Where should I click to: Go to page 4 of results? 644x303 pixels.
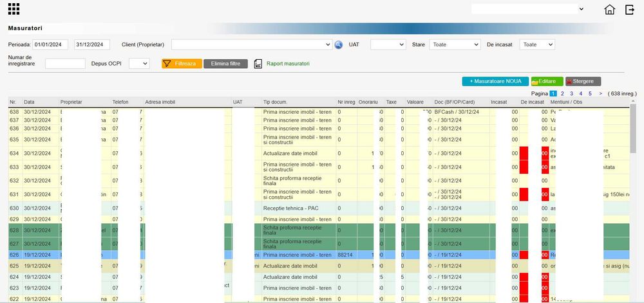tap(580, 93)
